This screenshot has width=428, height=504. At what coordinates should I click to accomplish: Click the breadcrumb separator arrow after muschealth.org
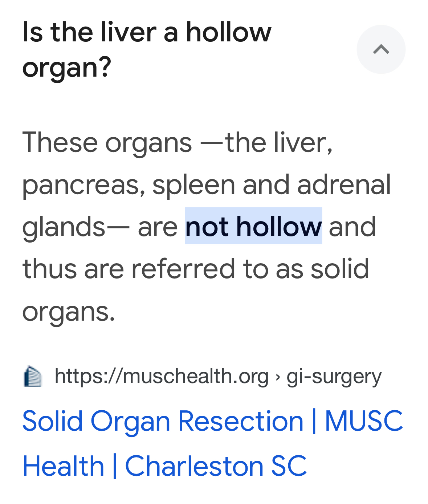click(278, 377)
